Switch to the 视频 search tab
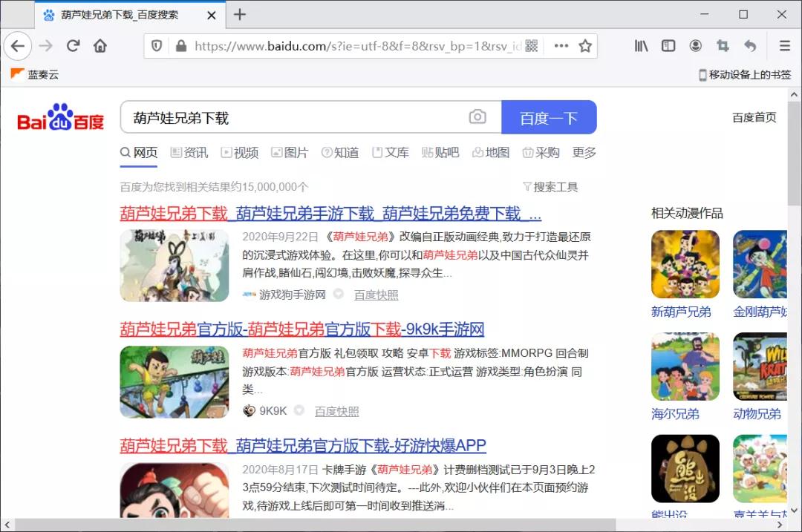Screen dimensions: 802x532 245,153
